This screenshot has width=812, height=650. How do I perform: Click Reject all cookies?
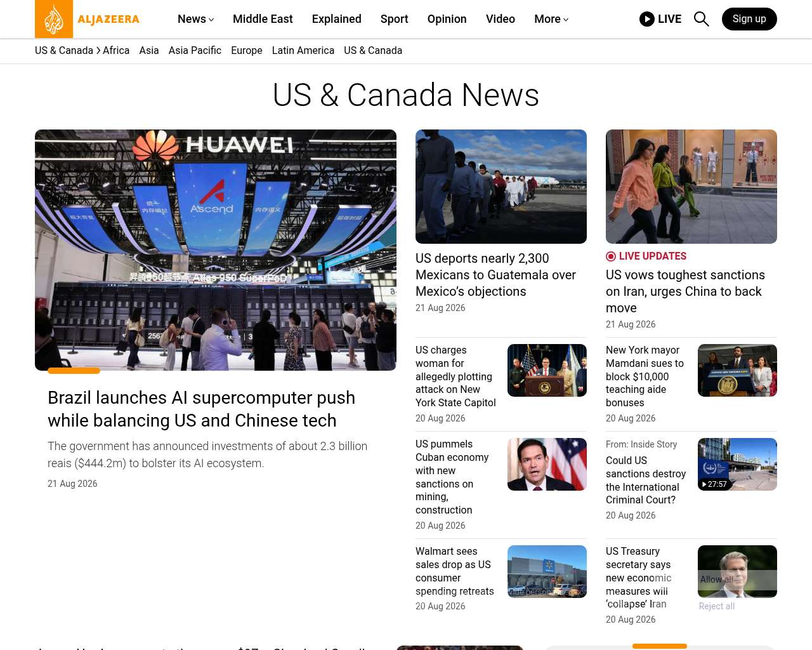(x=717, y=606)
